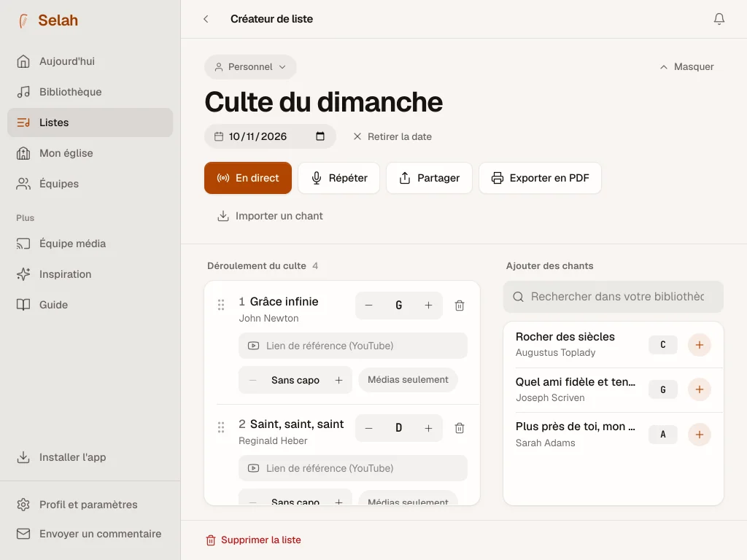The image size is (747, 560).
Task: Click John Newton author text
Action: [x=268, y=318]
